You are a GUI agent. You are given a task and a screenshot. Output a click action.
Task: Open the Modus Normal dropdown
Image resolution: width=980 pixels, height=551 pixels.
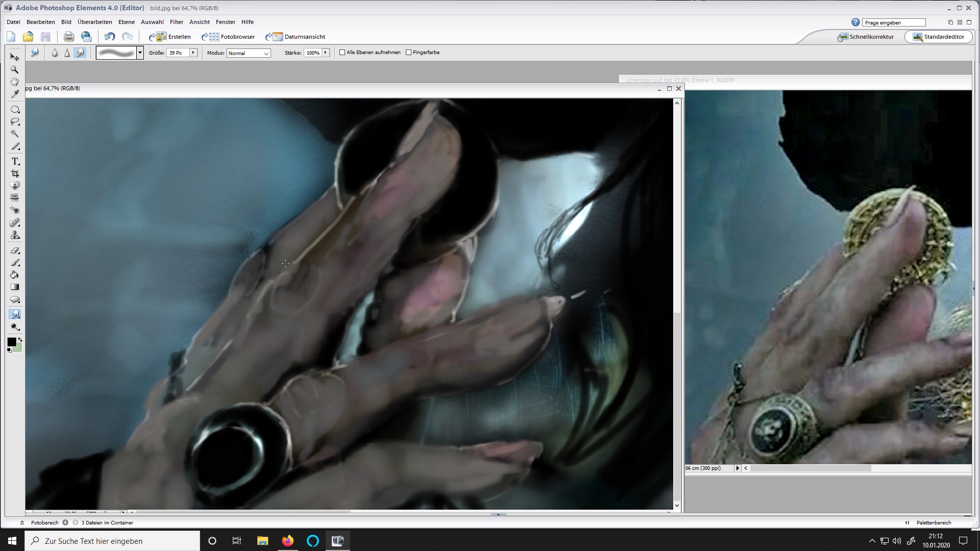[249, 53]
